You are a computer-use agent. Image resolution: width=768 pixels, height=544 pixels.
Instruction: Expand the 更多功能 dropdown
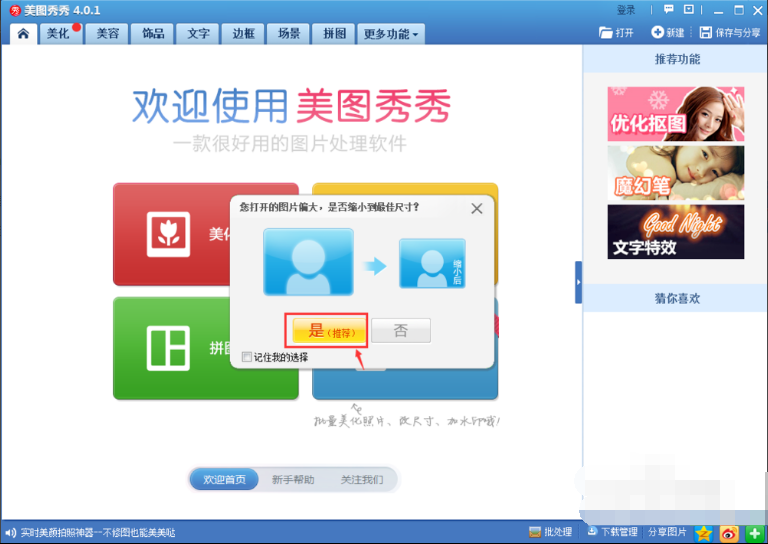[x=391, y=34]
